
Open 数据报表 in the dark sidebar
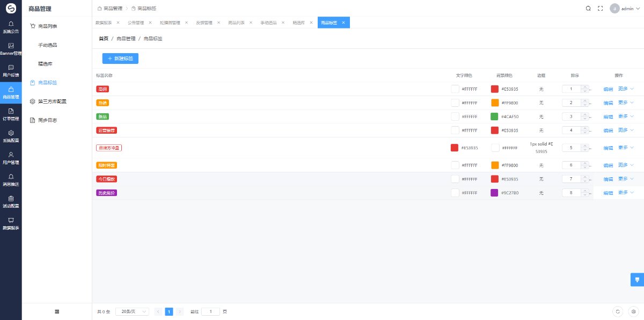coord(11,224)
